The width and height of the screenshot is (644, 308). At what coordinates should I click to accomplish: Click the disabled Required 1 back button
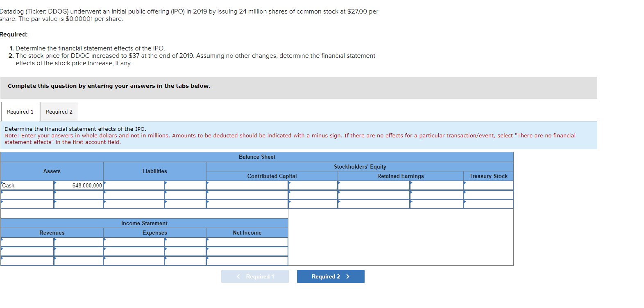(x=255, y=276)
